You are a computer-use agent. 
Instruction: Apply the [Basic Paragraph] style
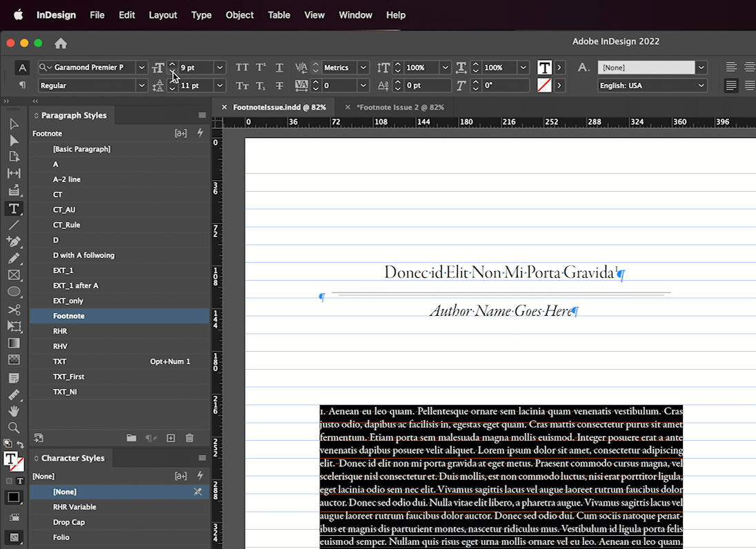tap(119, 149)
